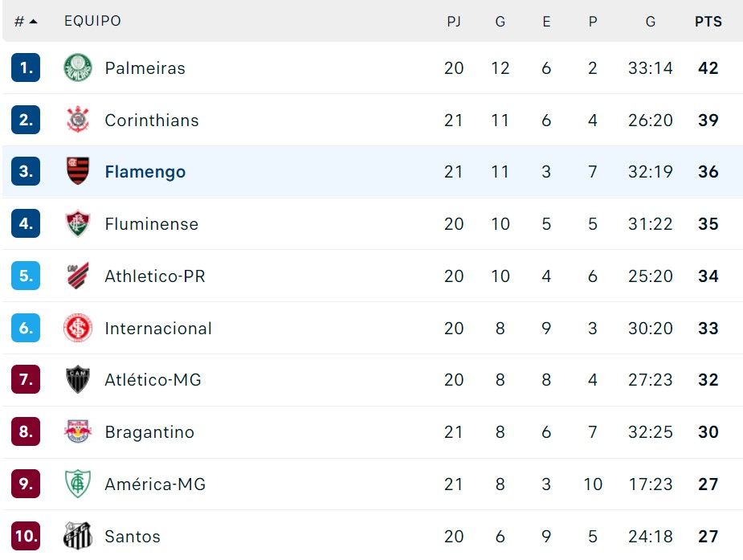
Task: Open the Internacional team name link
Action: pos(158,328)
